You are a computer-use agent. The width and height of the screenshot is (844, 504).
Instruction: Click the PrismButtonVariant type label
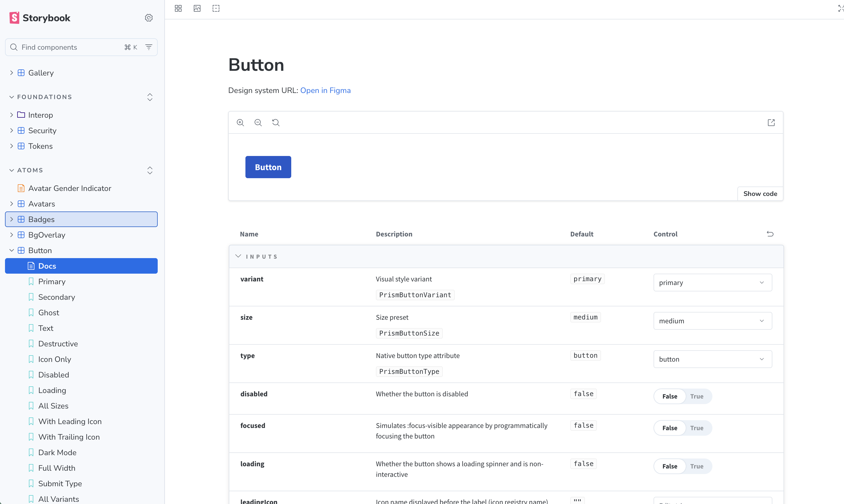coord(415,295)
